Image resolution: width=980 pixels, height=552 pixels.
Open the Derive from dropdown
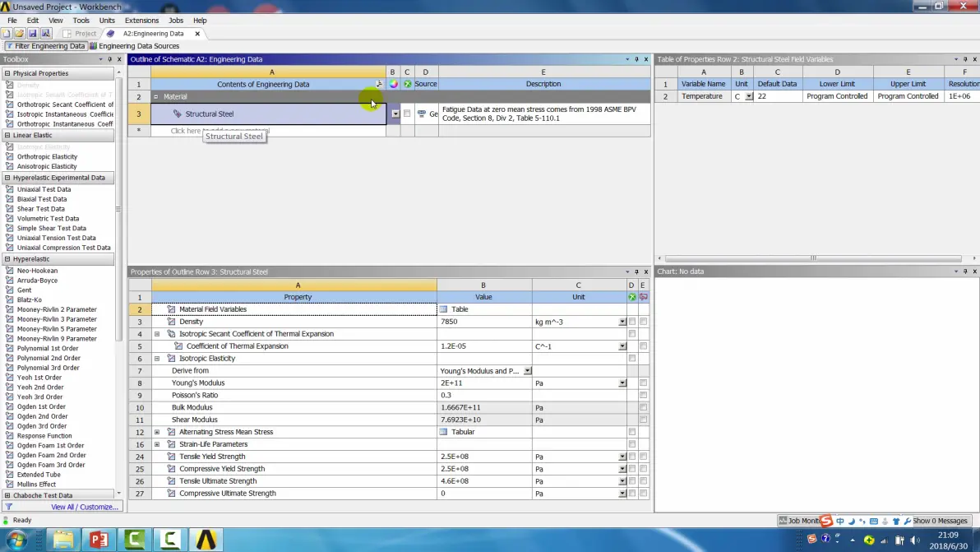click(528, 371)
